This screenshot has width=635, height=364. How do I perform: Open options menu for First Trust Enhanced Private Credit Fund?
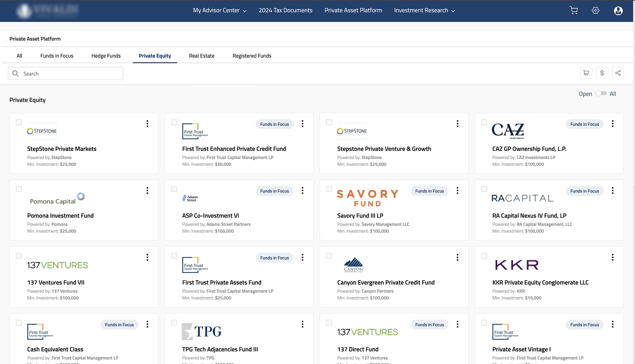tap(302, 123)
